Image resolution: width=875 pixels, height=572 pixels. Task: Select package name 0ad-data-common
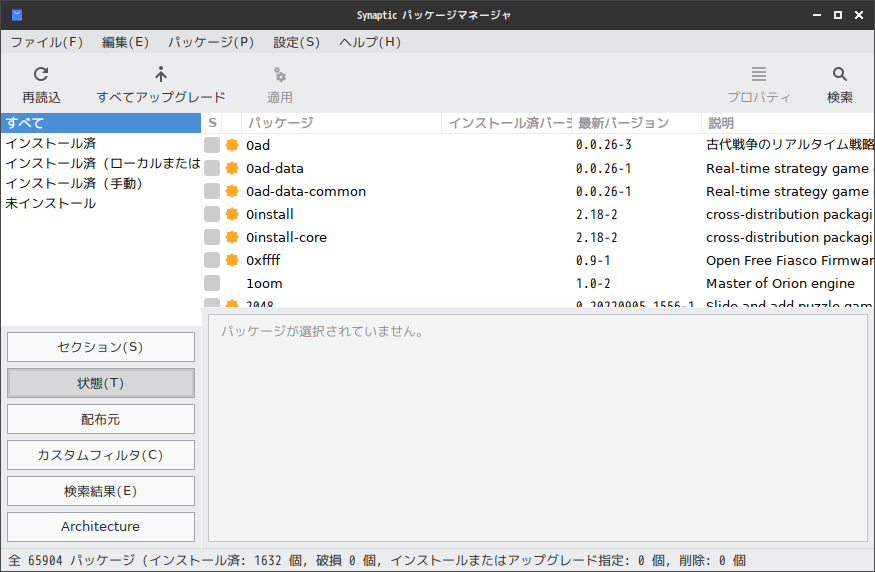pos(306,191)
